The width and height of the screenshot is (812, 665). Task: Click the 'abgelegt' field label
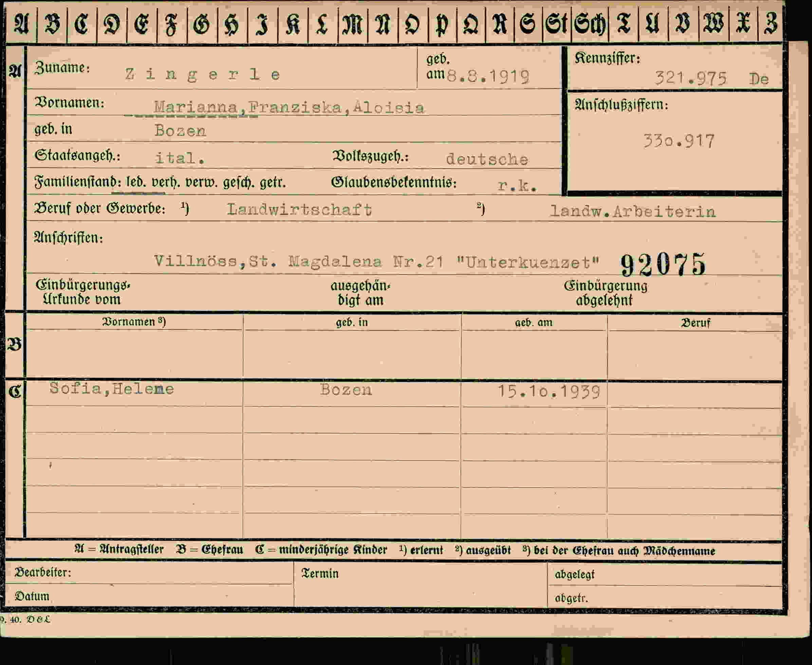click(x=575, y=574)
